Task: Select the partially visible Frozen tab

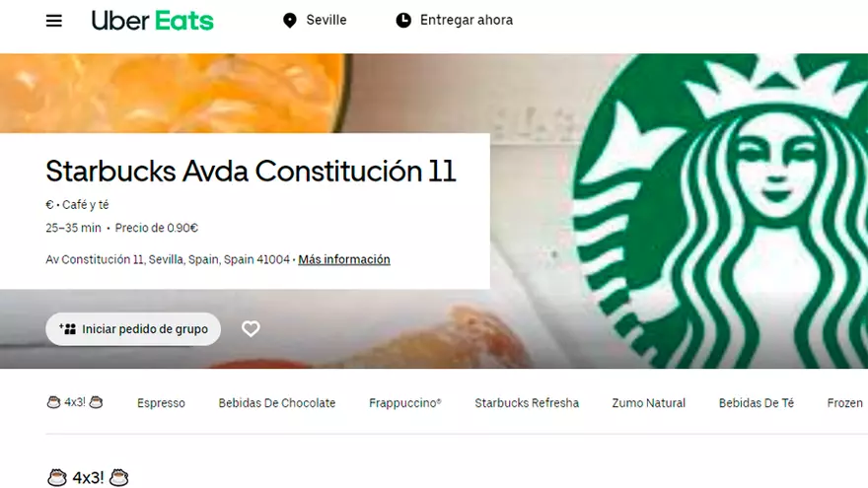Action: coord(845,403)
